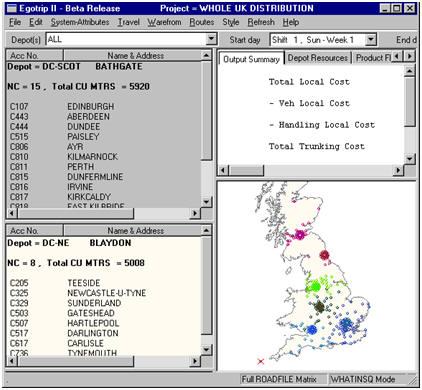Viewport: 422px width, 390px height.
Task: Click the dark red Blaydon depot marker
Action: [x=324, y=255]
